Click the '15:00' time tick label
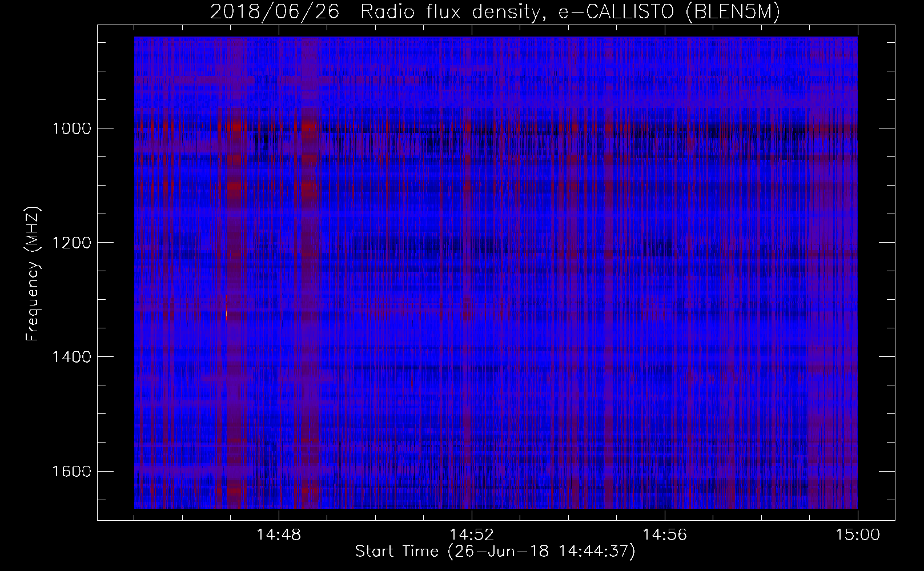Screen dimensions: 924x571 pos(858,535)
